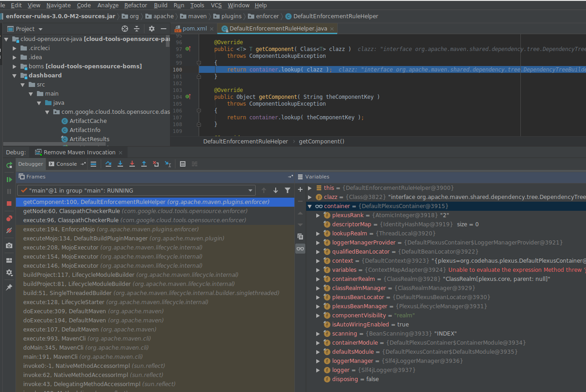Stop the debug session with red square
This screenshot has height=392, width=586.
click(9, 203)
